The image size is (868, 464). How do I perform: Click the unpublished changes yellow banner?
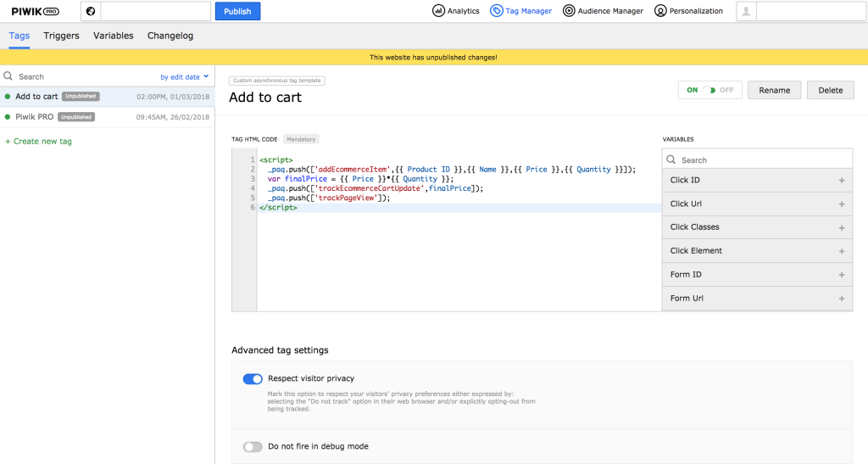[x=434, y=58]
